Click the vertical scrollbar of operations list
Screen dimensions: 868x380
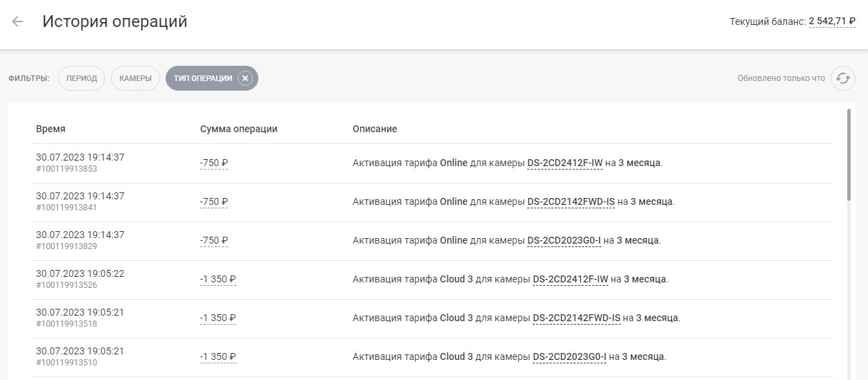point(849,156)
